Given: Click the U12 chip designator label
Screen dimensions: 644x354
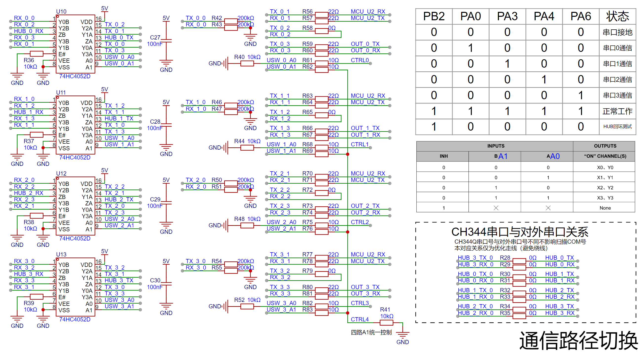Looking at the screenshot, I should pos(61,174).
